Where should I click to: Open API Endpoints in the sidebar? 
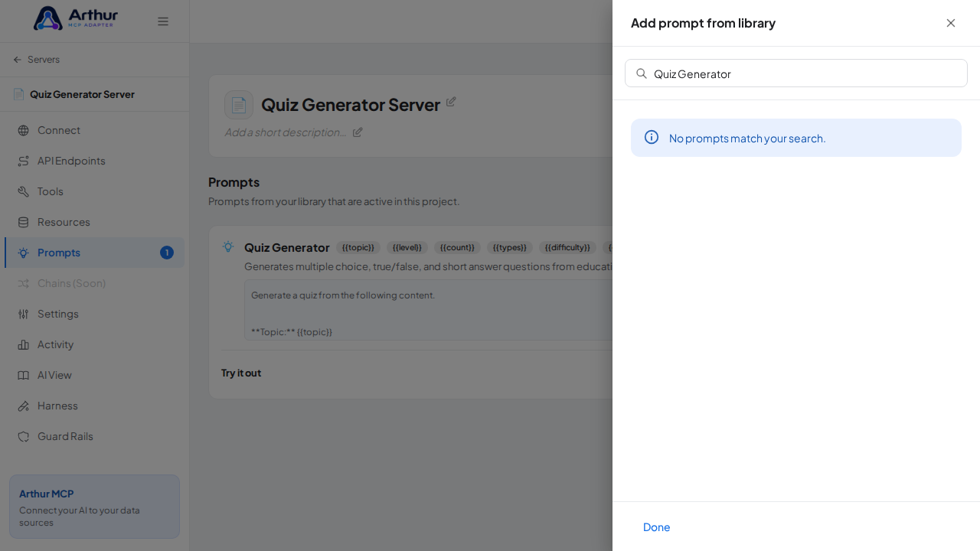[x=94, y=161]
